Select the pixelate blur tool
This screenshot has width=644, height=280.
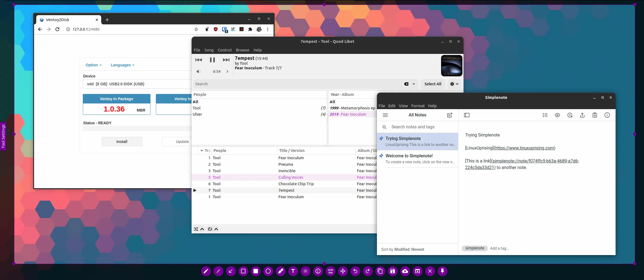[305, 271]
